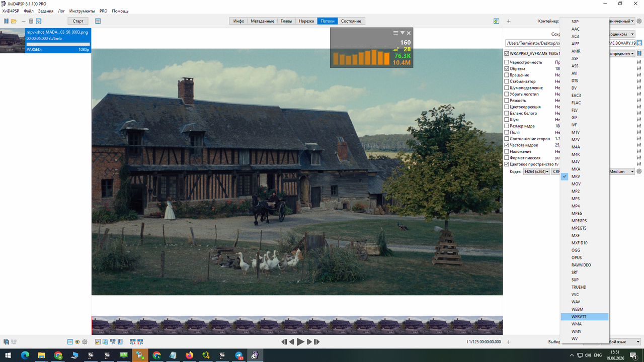Play the video preview
The width and height of the screenshot is (644, 362).
(x=300, y=342)
